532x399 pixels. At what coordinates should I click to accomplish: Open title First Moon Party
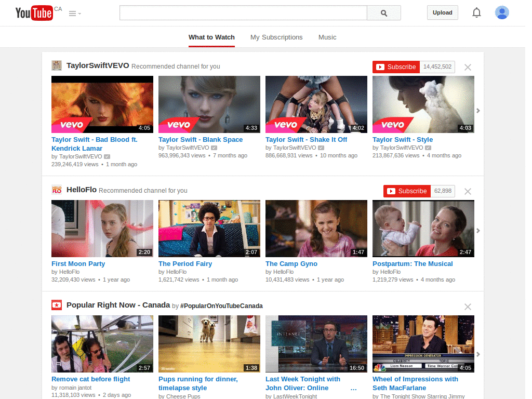pos(78,263)
